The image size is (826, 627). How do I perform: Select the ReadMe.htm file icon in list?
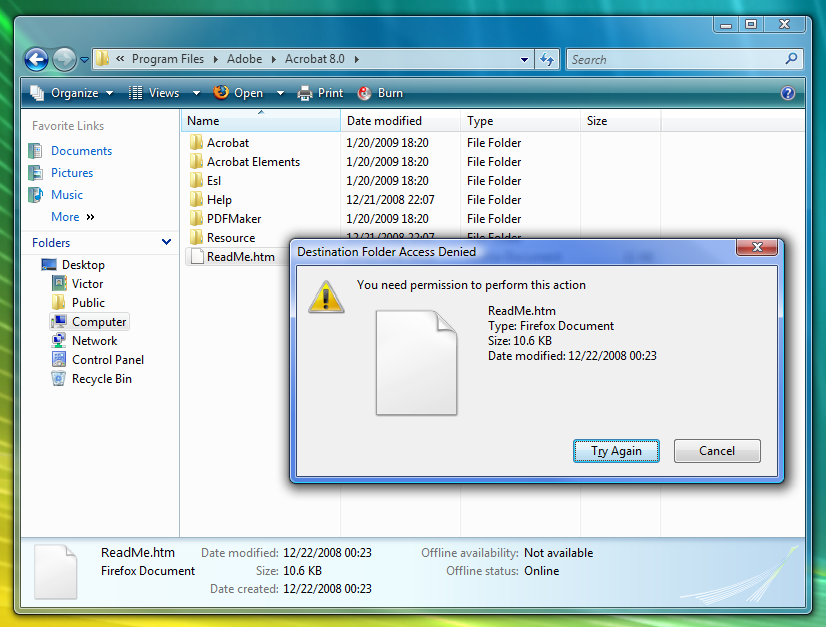196,256
